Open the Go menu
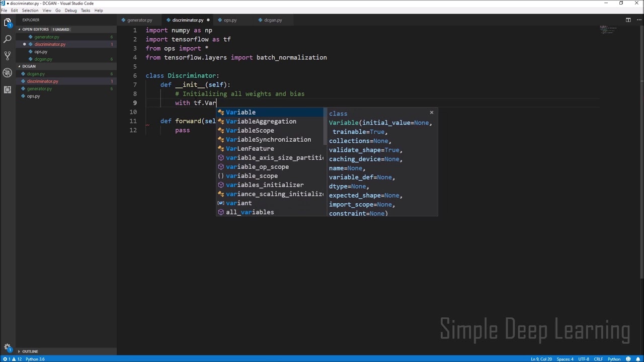This screenshot has height=362, width=644. point(58,10)
